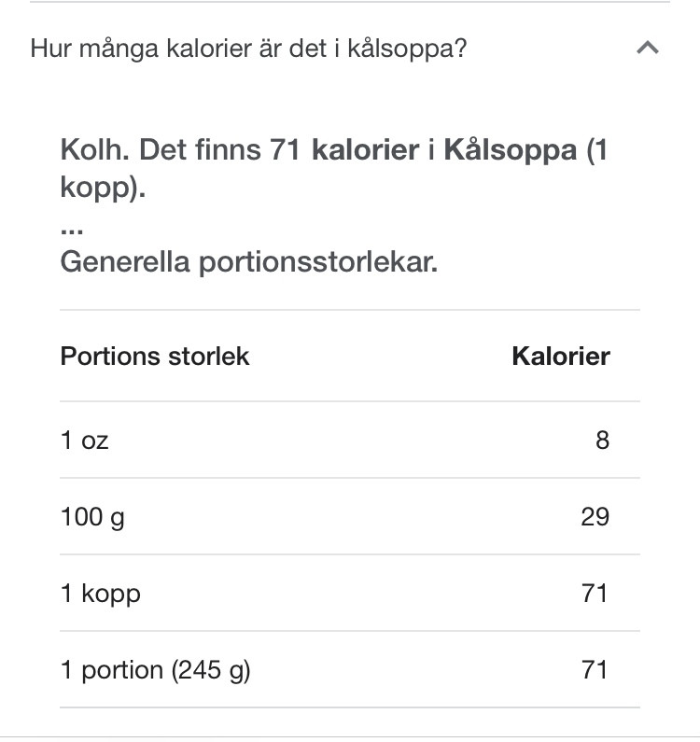This screenshot has height=742, width=700.
Task: Click the calorie value 71 for 1 portion
Action: tap(595, 669)
